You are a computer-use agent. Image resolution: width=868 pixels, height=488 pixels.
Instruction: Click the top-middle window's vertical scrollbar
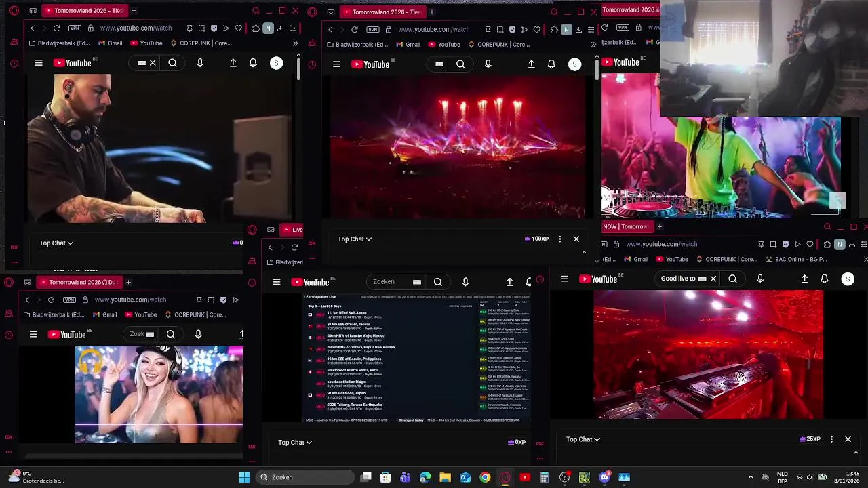coord(597,68)
